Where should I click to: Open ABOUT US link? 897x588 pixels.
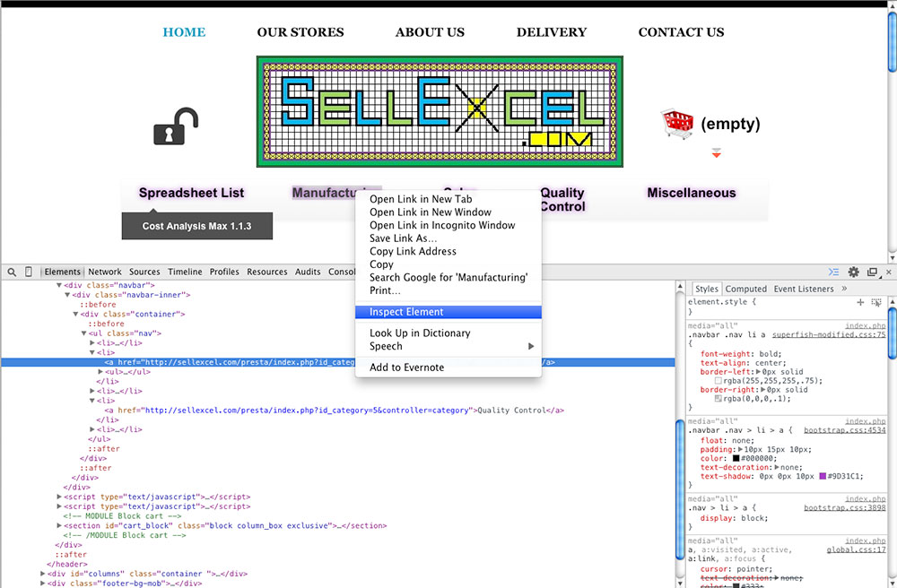[431, 32]
